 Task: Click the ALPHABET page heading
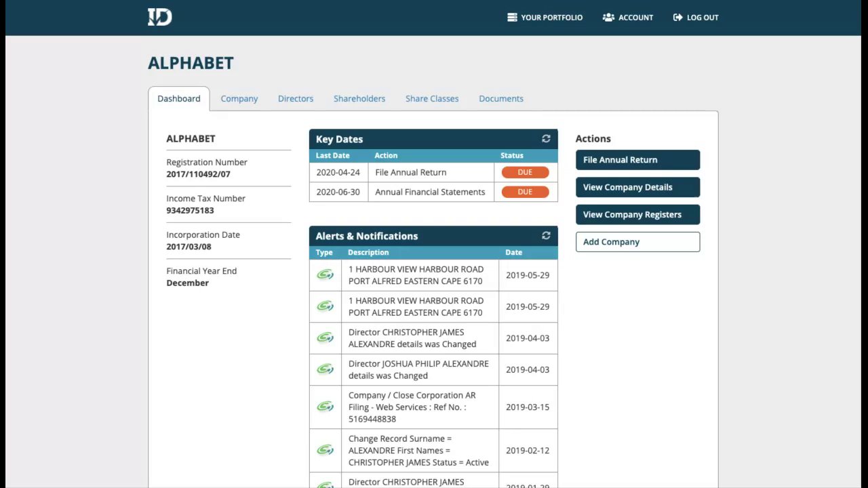tap(191, 63)
